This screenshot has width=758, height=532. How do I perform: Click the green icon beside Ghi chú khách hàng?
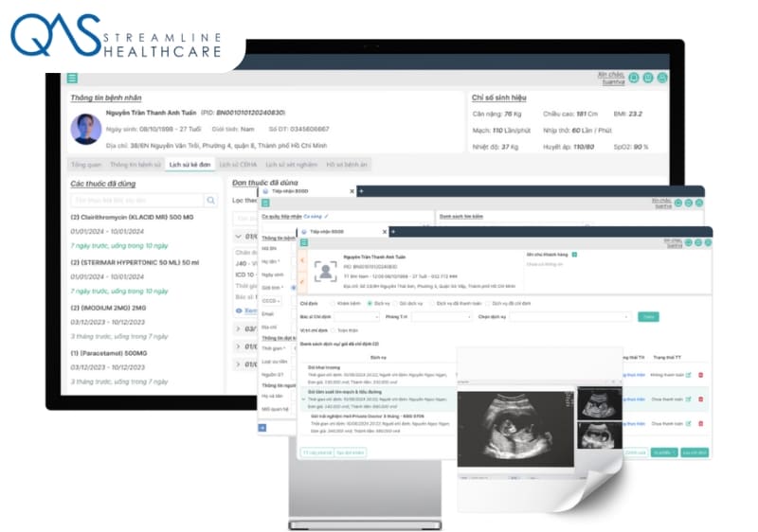[x=574, y=255]
